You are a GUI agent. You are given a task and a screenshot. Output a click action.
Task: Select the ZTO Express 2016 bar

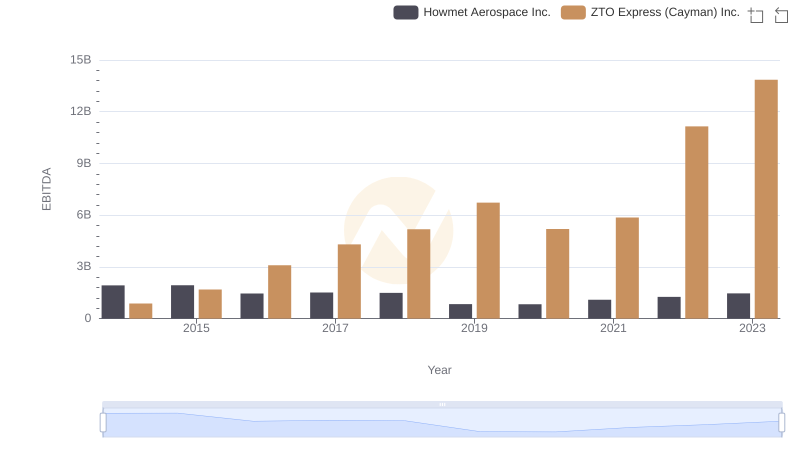click(280, 292)
